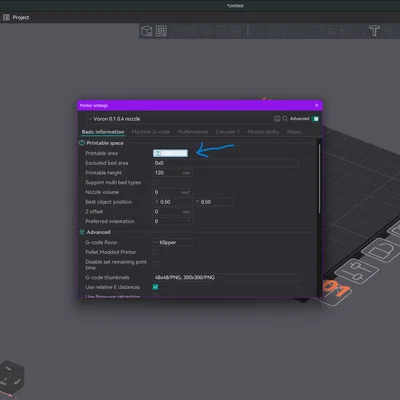Open the Voron 0.1 0.4 nozzle preset dropdown

(x=178, y=119)
